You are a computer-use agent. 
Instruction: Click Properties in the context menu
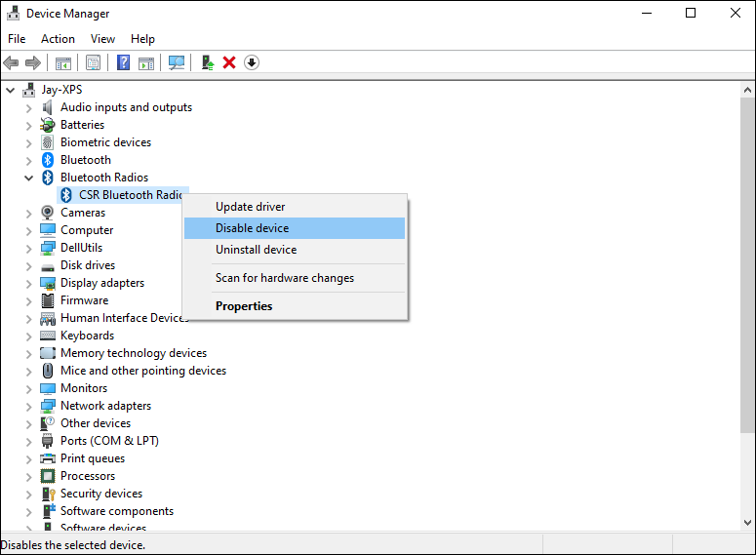[244, 306]
